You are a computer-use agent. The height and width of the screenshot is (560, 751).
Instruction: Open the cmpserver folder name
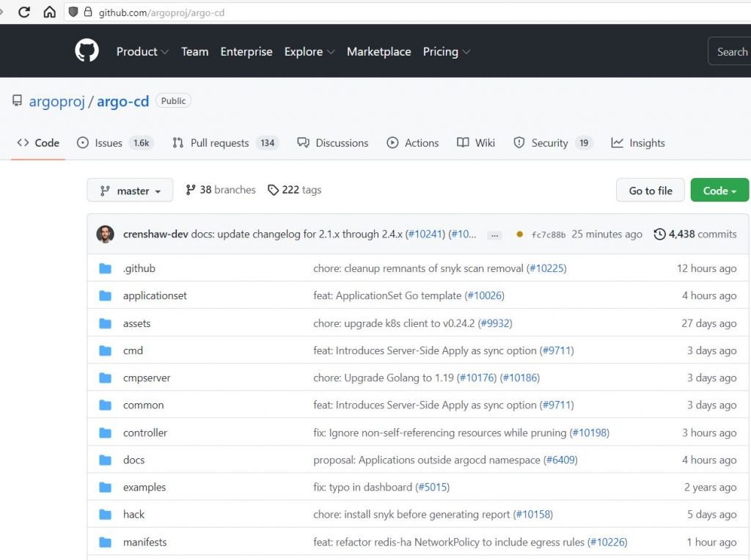coord(147,378)
